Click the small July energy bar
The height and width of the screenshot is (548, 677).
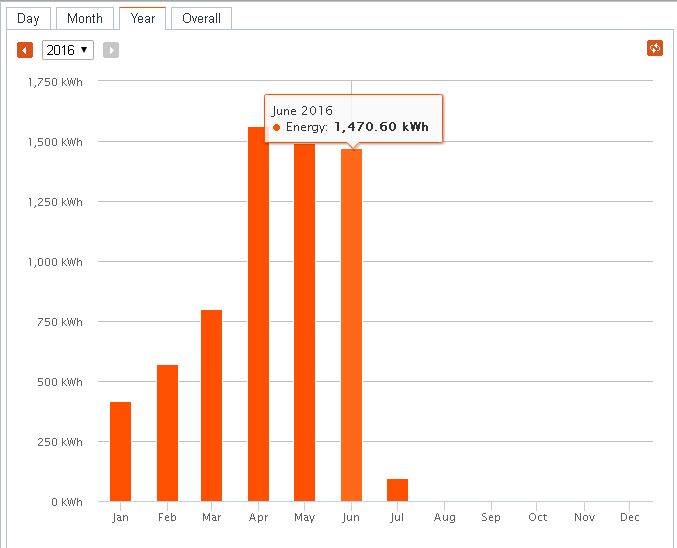pyautogui.click(x=397, y=490)
